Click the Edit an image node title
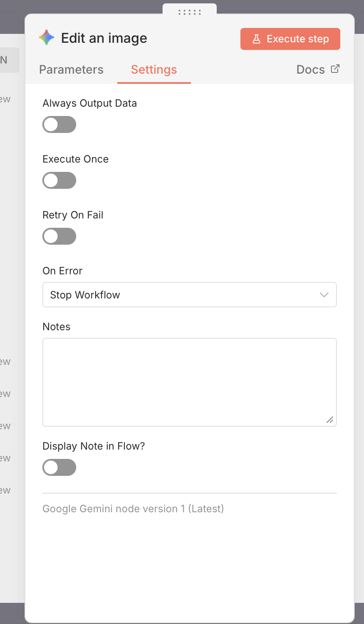 [104, 39]
